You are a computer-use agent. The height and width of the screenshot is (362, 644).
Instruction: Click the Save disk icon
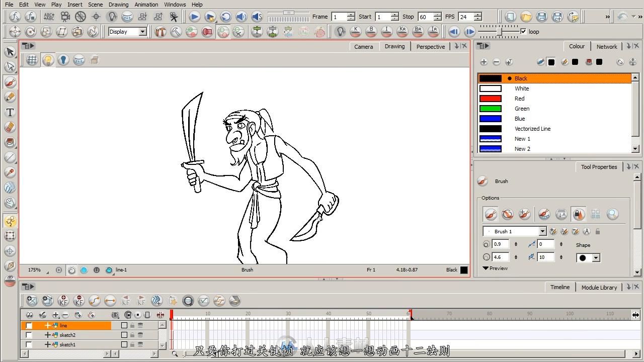[x=541, y=17]
